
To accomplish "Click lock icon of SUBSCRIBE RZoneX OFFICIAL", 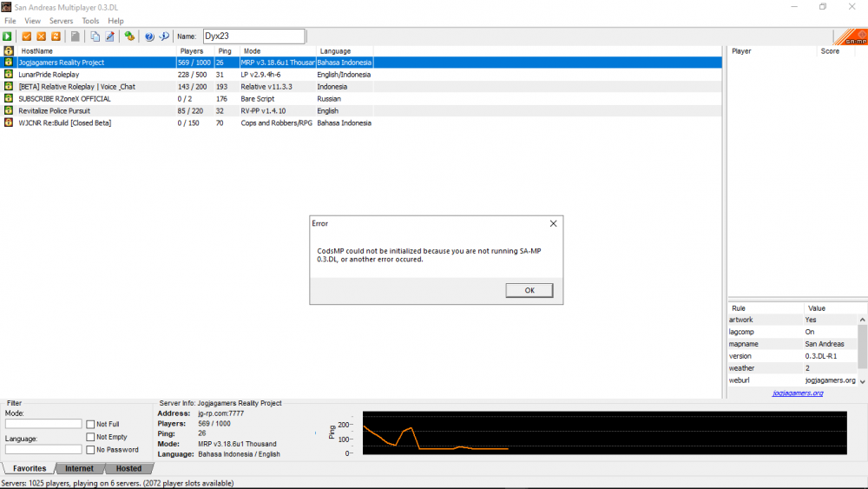I will [9, 98].
